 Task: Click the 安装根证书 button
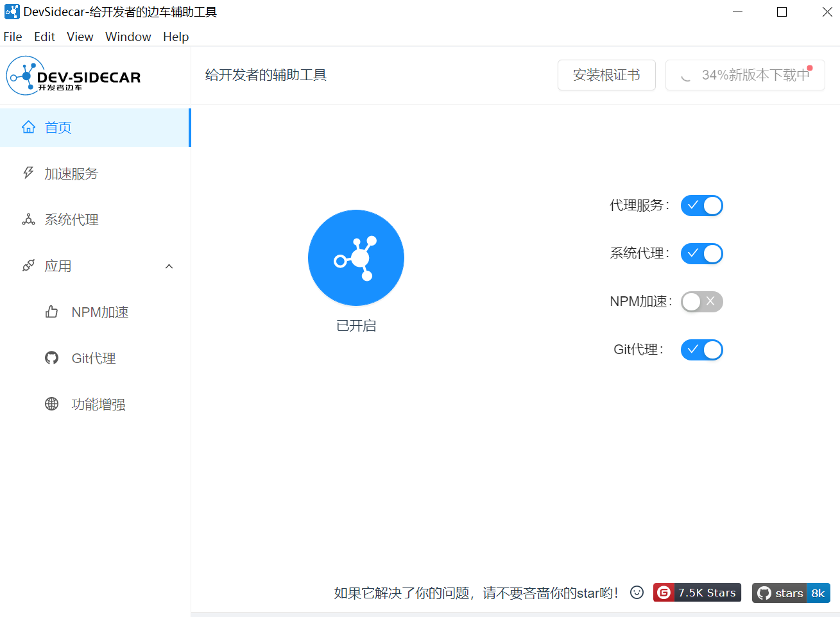[x=606, y=75]
